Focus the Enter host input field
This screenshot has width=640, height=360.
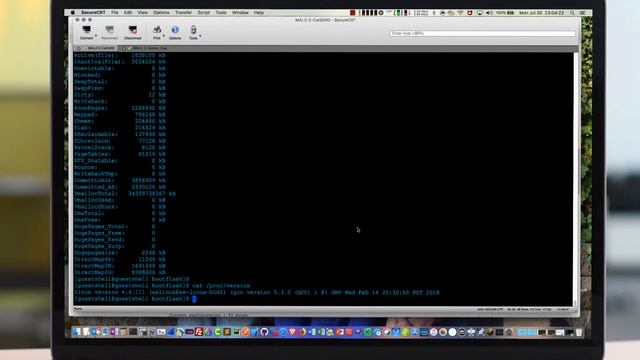tap(482, 33)
